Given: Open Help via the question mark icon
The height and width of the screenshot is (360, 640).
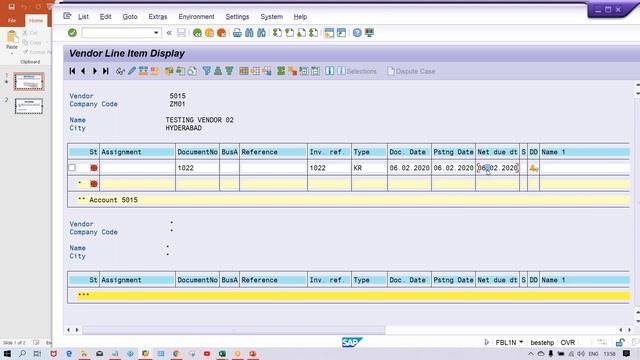Looking at the screenshot, I should tap(357, 33).
